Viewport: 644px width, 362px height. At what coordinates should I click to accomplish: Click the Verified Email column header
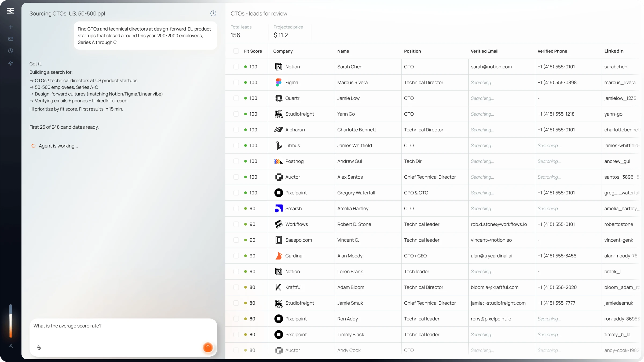pyautogui.click(x=484, y=51)
